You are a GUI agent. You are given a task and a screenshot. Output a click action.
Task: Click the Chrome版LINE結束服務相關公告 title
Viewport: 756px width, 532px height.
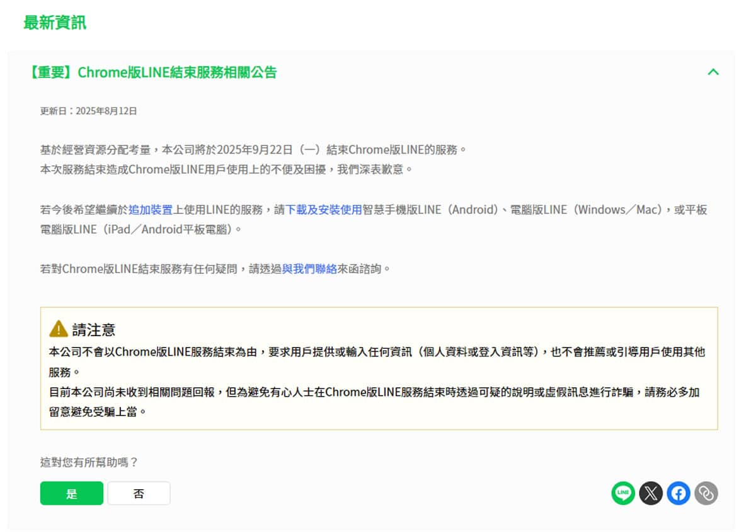tap(151, 72)
